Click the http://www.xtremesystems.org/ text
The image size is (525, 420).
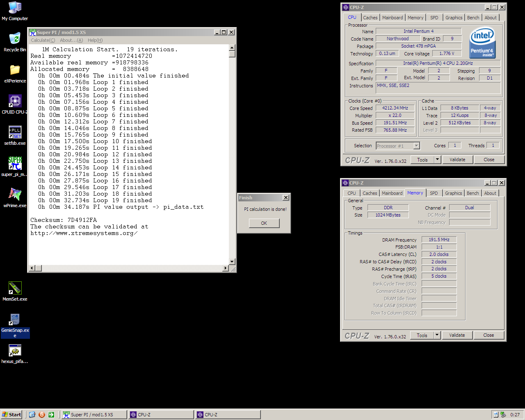click(84, 233)
